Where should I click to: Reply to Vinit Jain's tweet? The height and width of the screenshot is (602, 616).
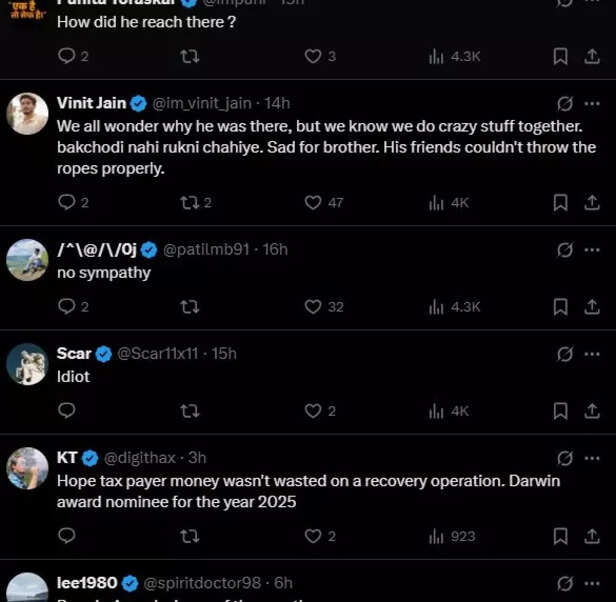[x=67, y=202]
